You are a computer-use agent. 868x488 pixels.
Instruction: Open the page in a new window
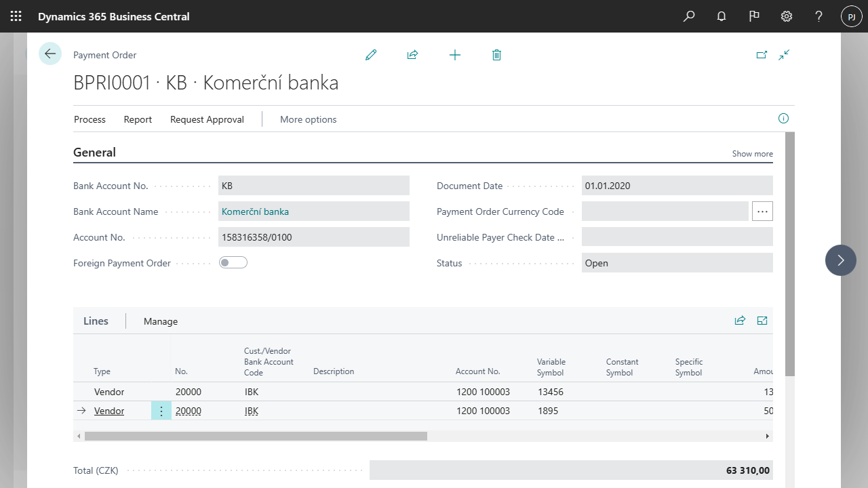point(762,55)
